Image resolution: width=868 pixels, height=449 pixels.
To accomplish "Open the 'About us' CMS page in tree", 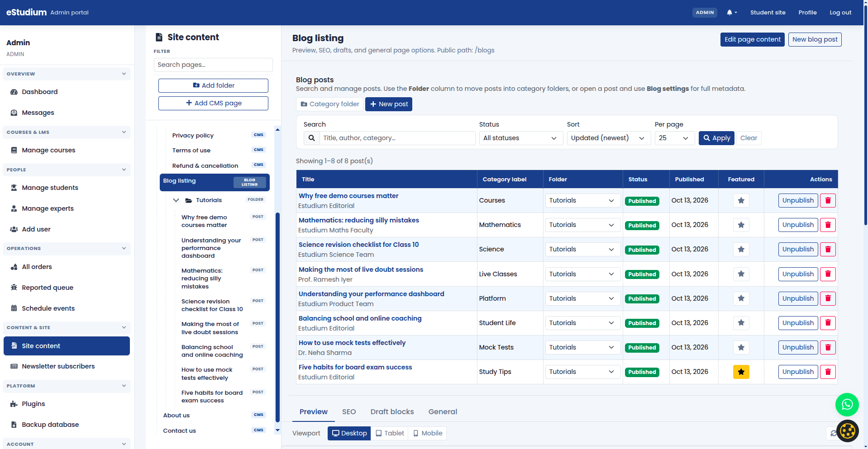I will coord(176,416).
